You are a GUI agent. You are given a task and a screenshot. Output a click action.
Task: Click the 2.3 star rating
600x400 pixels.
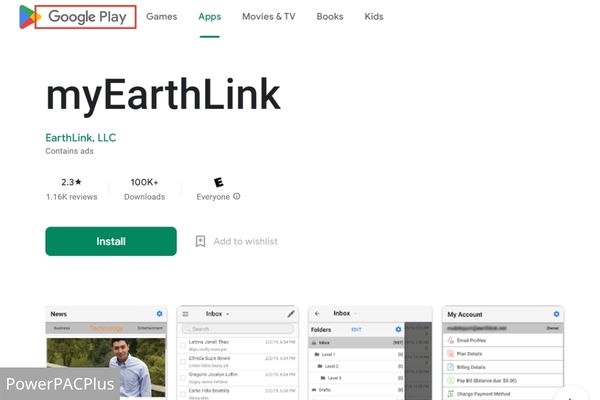coord(72,182)
